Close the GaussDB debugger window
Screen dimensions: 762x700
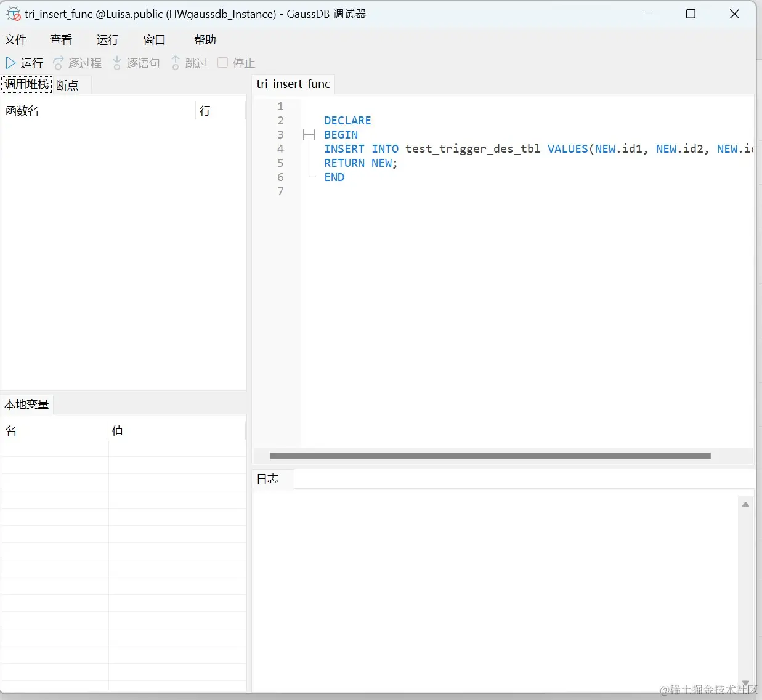coord(734,14)
